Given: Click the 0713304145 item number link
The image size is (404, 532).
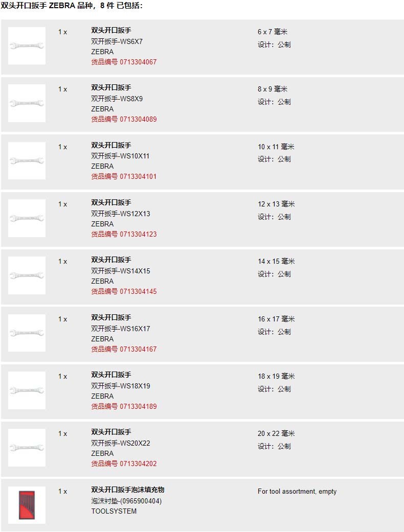Looking at the screenshot, I should [124, 291].
